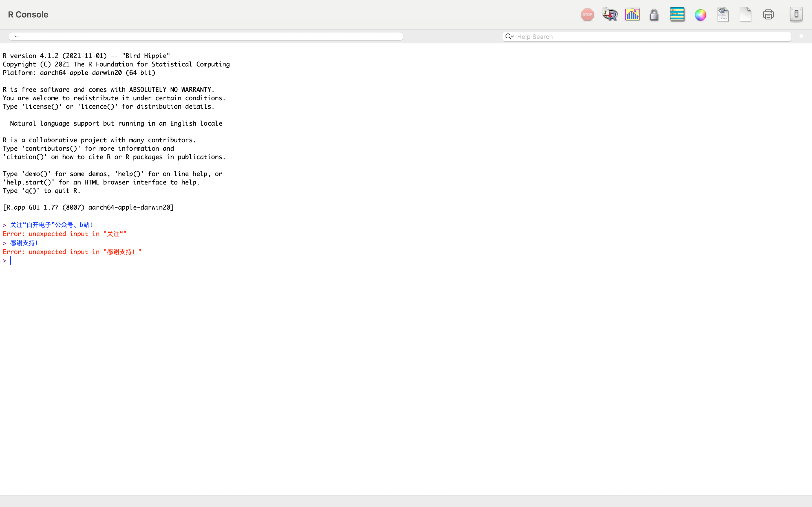
Task: Create a new blank document
Action: (745, 15)
